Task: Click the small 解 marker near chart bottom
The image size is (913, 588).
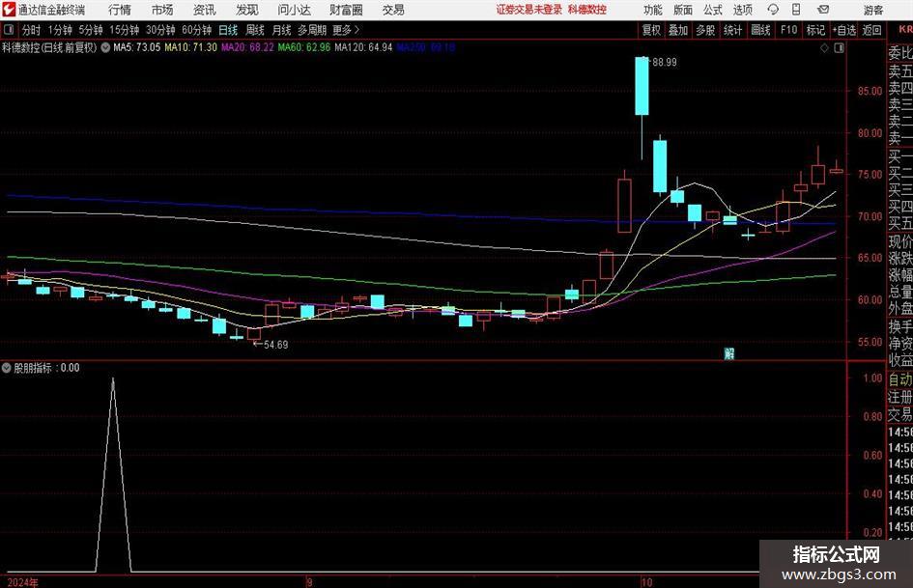Action: [x=729, y=353]
